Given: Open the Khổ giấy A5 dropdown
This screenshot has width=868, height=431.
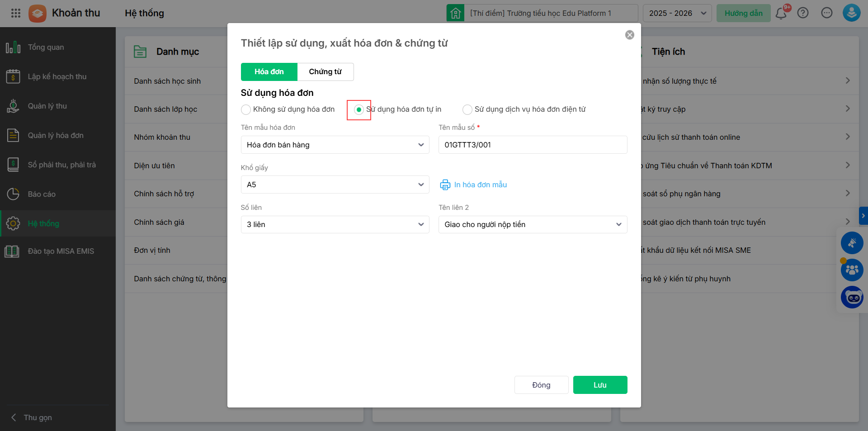Looking at the screenshot, I should click(335, 185).
